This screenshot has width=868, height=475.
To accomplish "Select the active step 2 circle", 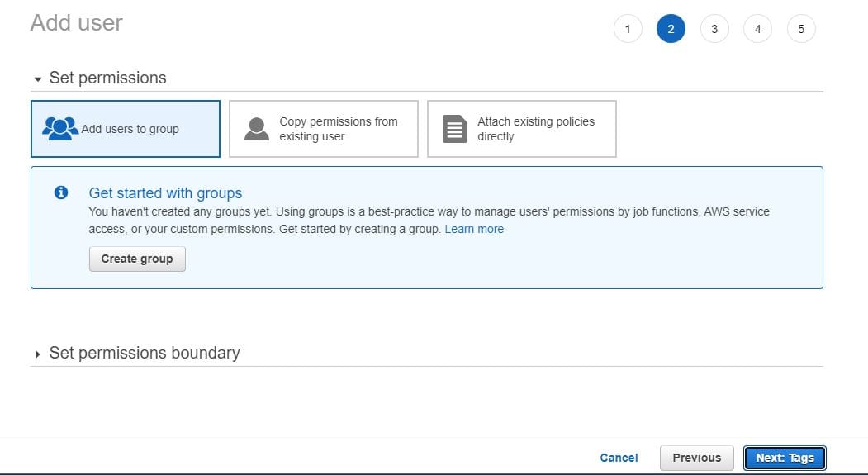I will pyautogui.click(x=671, y=29).
